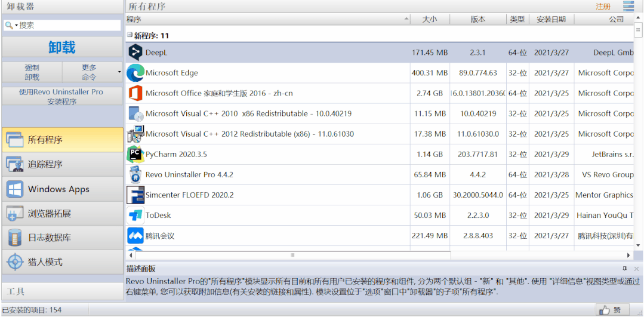644x317 pixels.
Task: Select the ToDesk row name
Action: pos(158,215)
